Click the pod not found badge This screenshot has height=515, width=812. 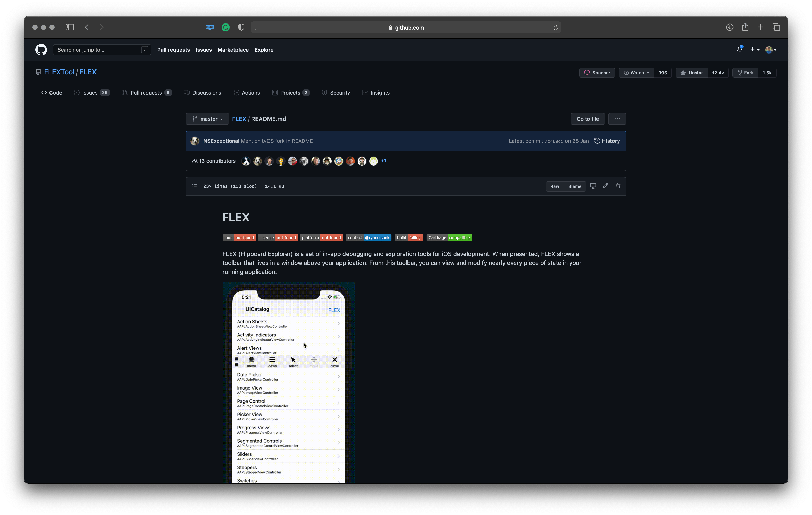239,238
